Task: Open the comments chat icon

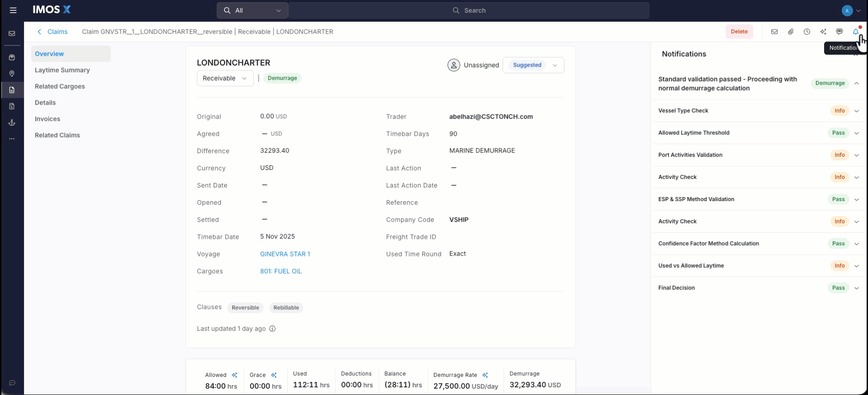Action: click(839, 32)
